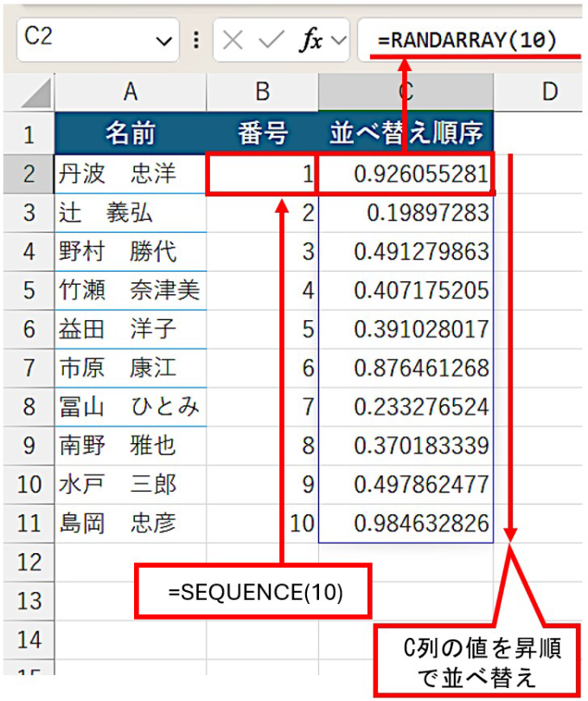Image resolution: width=588 pixels, height=701 pixels.
Task: Select the cell 島岡 忠彦
Action: pos(131,524)
